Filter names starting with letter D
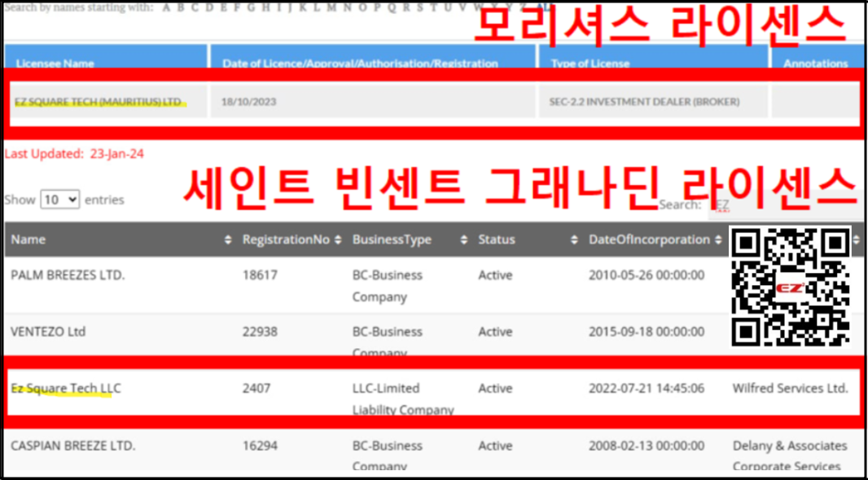 [x=209, y=8]
